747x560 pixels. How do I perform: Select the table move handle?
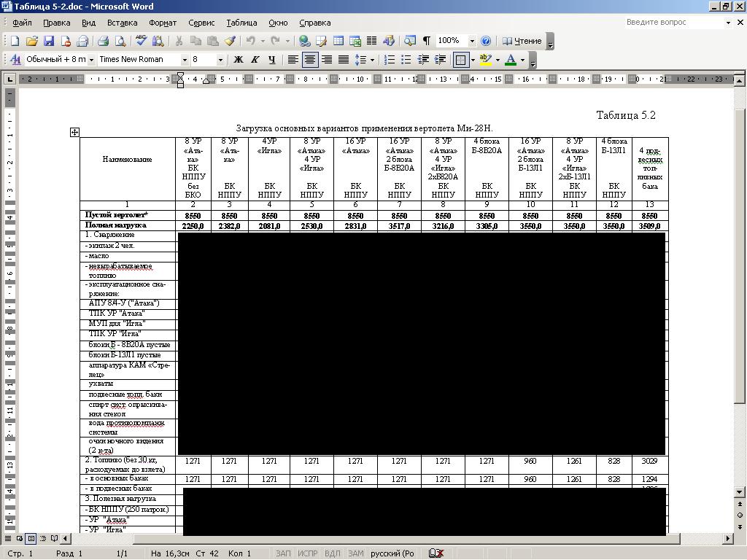point(74,132)
